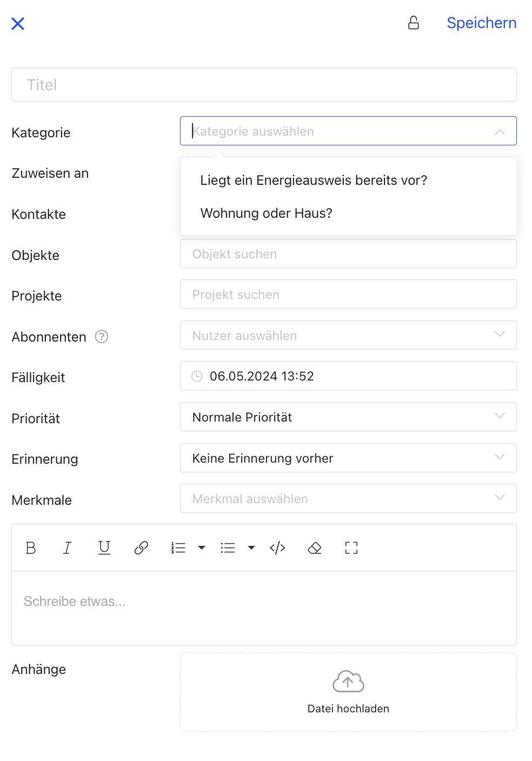Show help for Abonnenten
532x761 pixels.
tap(102, 337)
